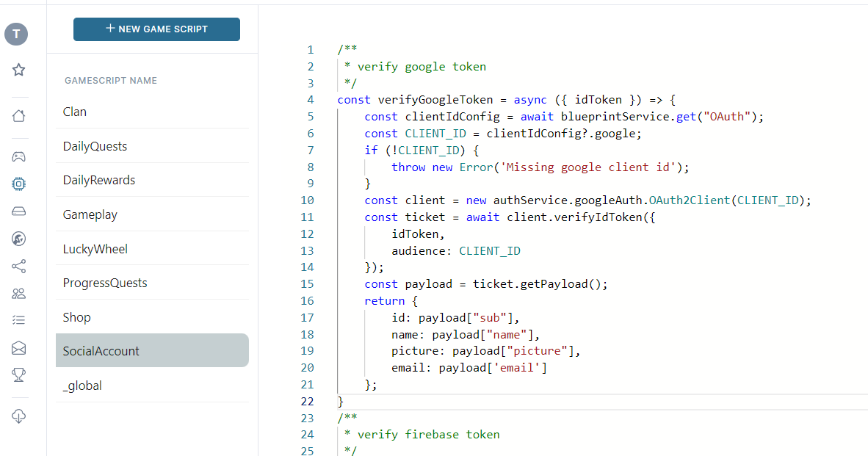Open the storage drive icon
This screenshot has width=868, height=456.
19,211
